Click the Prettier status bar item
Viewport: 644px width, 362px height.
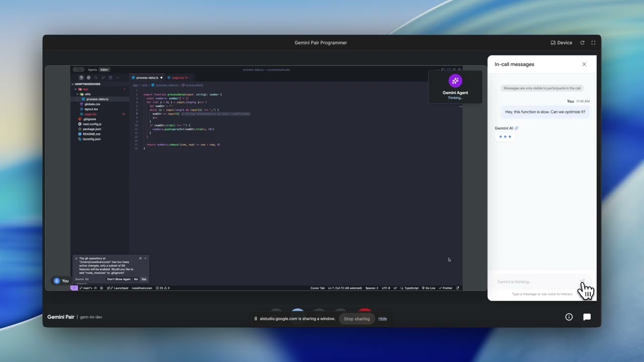[x=446, y=288]
